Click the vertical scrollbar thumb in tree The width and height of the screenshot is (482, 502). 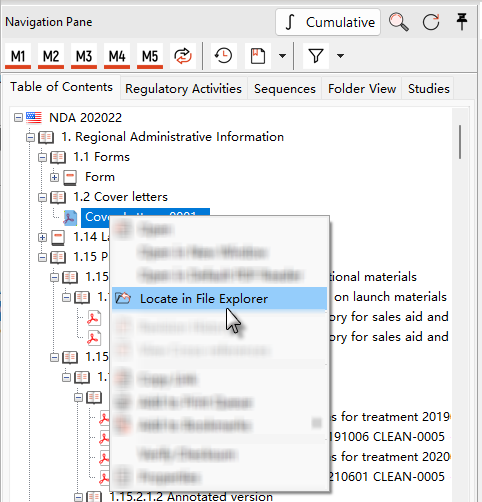(x=460, y=142)
